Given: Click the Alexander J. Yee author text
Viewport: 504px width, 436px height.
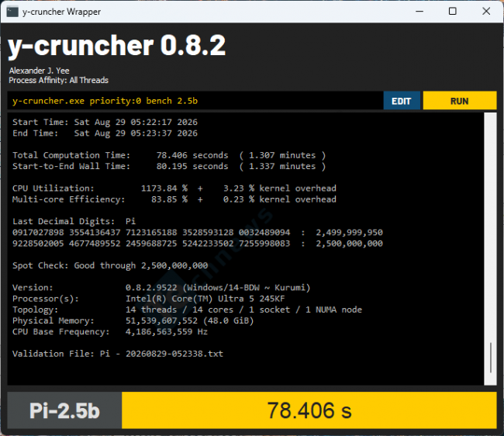Looking at the screenshot, I should pyautogui.click(x=40, y=71).
